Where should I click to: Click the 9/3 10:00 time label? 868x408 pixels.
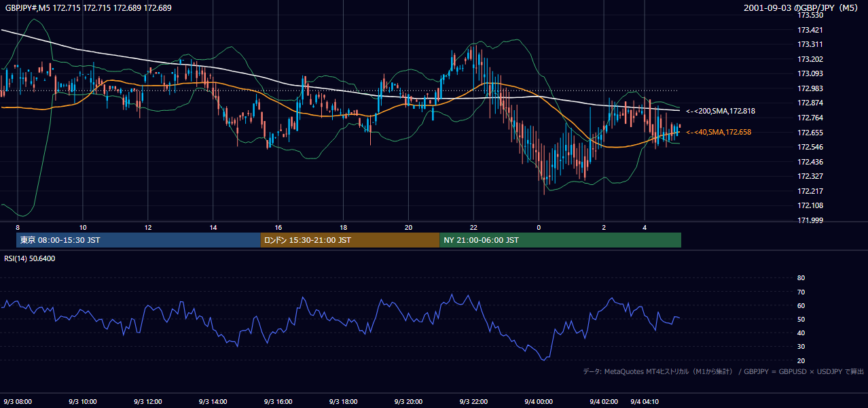tap(83, 402)
